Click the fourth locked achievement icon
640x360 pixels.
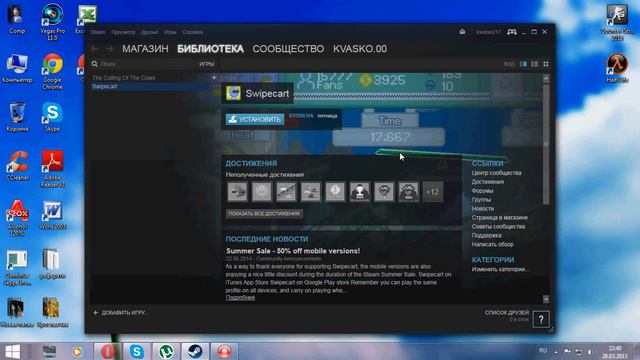[x=311, y=191]
